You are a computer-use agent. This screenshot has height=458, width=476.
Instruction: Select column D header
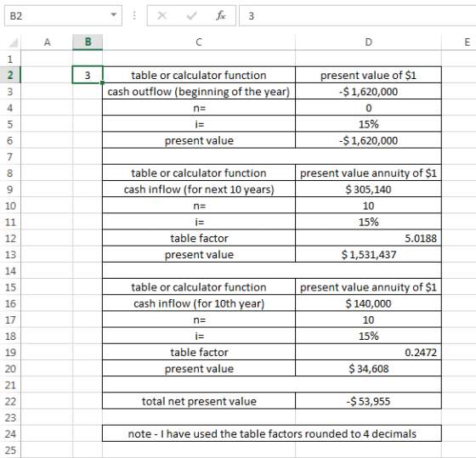(x=368, y=42)
